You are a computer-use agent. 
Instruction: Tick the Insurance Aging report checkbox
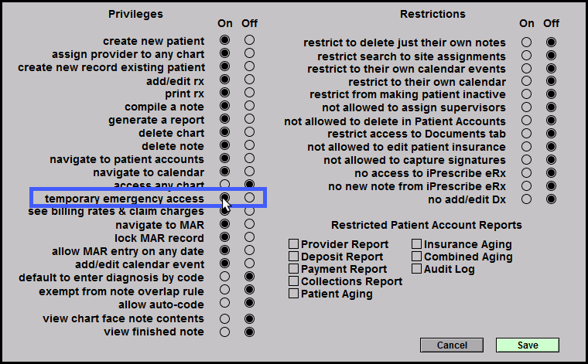pos(417,244)
